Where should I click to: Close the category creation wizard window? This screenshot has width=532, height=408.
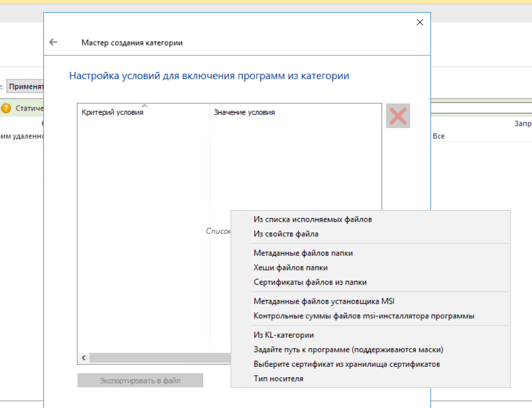pos(420,22)
